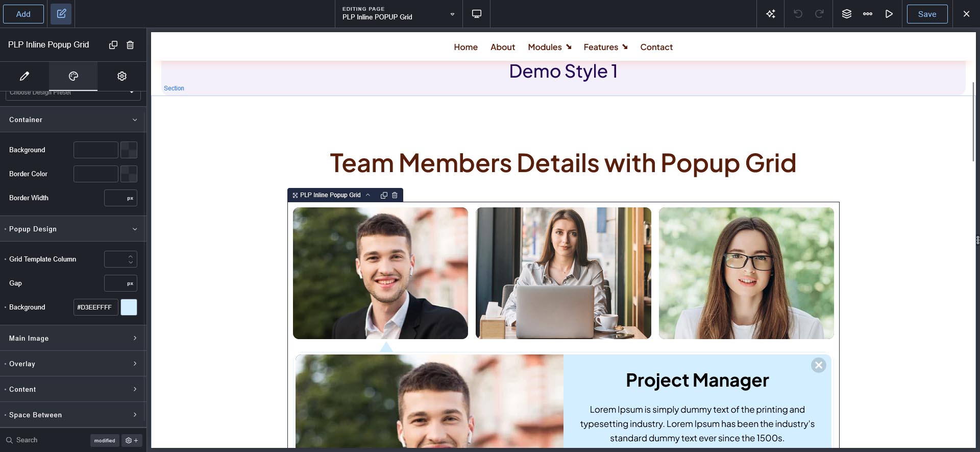The height and width of the screenshot is (452, 980).
Task: Click the PLP Inline Popup Grid canvas label
Action: tap(330, 195)
